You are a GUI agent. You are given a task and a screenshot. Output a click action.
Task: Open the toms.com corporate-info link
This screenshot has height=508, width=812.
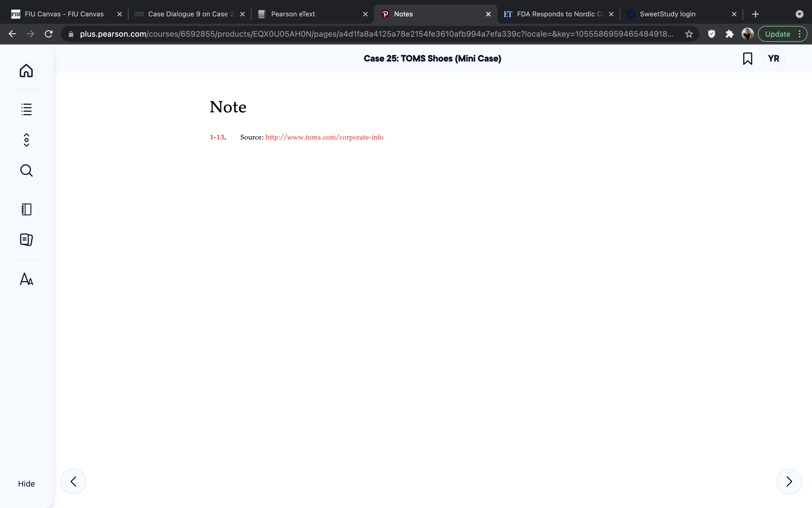(325, 137)
